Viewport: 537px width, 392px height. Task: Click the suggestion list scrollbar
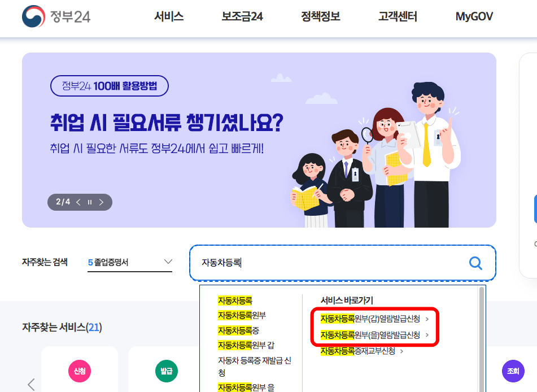click(x=482, y=339)
